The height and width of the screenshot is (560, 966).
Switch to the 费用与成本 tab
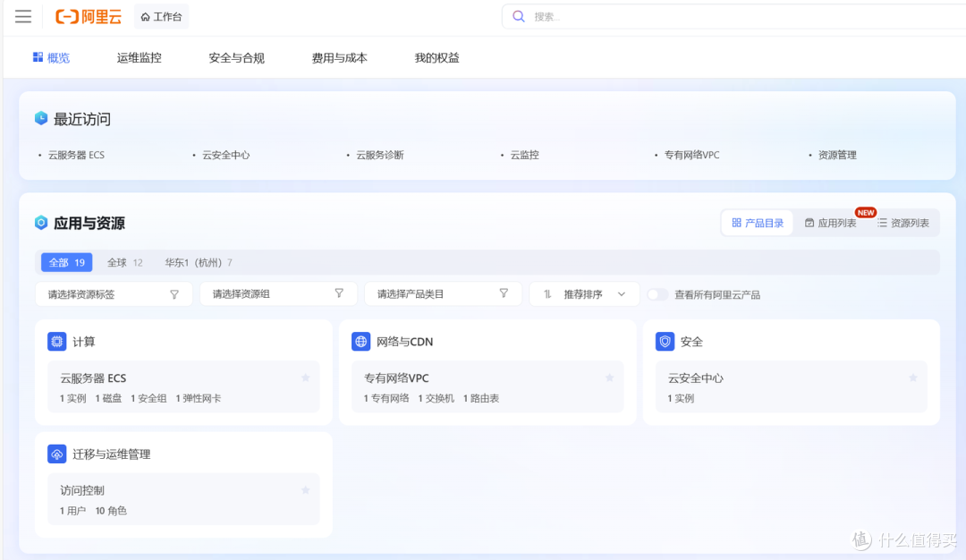point(340,58)
